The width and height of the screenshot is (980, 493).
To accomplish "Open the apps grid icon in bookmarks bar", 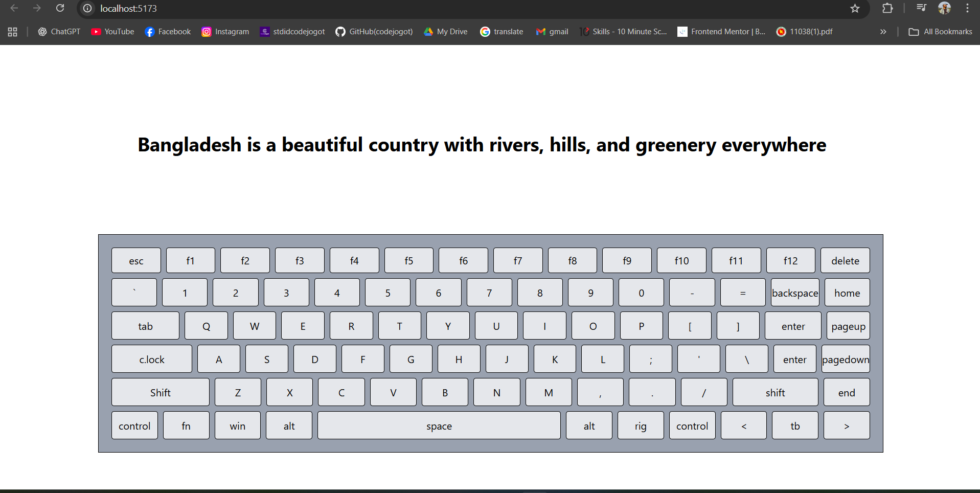I will [13, 32].
